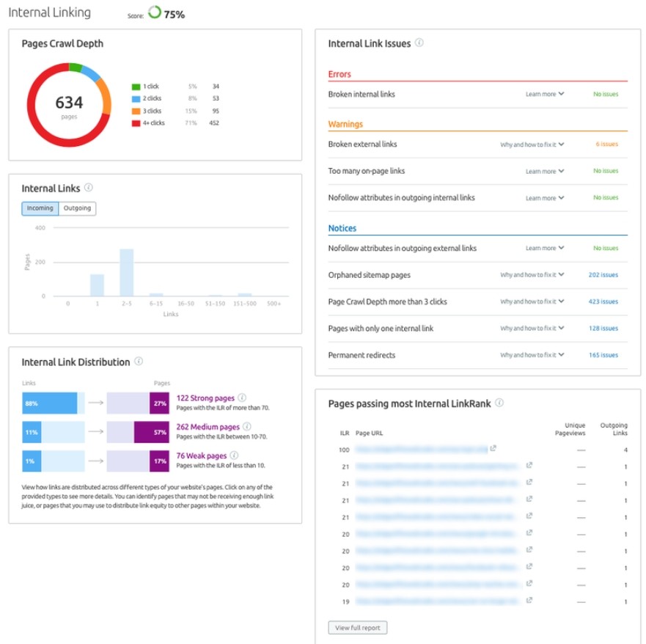Click the orange 3 clicks legend swatch

[x=136, y=111]
